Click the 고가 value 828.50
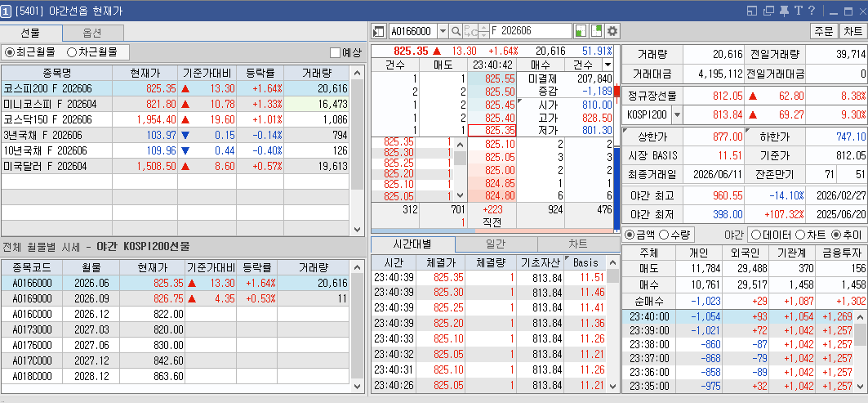The image size is (868, 403). click(597, 118)
